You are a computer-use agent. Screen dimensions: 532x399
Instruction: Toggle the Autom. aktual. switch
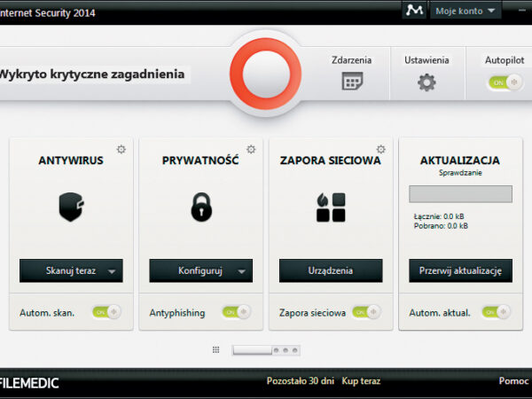click(x=496, y=312)
